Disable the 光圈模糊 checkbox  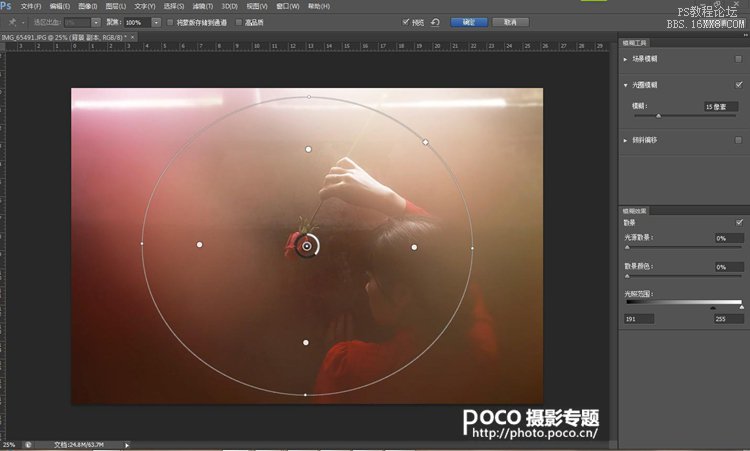[x=739, y=85]
